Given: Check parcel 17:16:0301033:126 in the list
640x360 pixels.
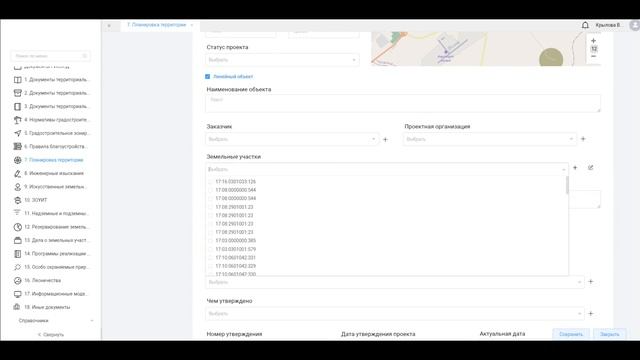Looking at the screenshot, I should [x=211, y=182].
